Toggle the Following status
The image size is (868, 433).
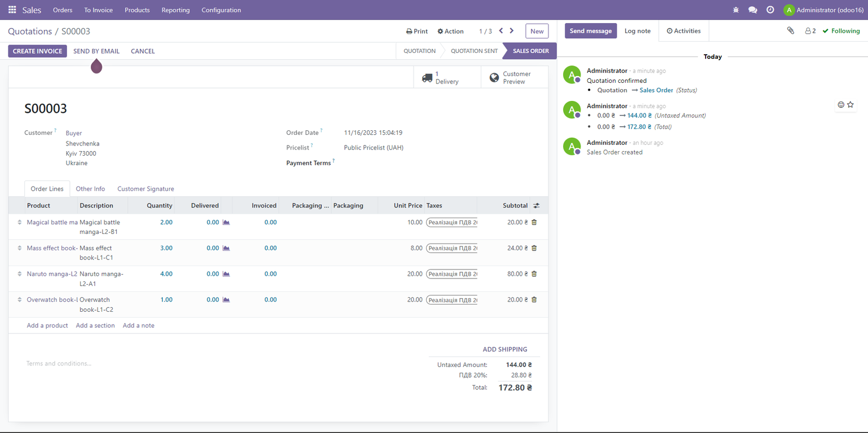coord(841,31)
